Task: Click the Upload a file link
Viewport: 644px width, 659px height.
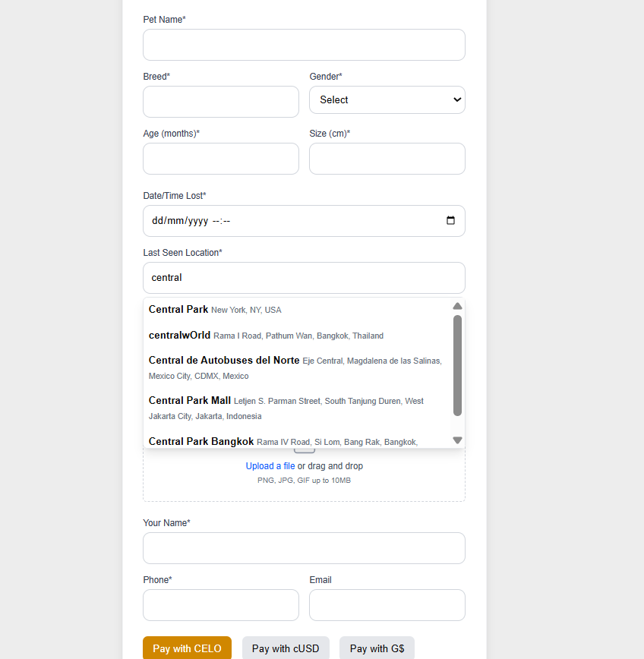Action: pyautogui.click(x=270, y=466)
